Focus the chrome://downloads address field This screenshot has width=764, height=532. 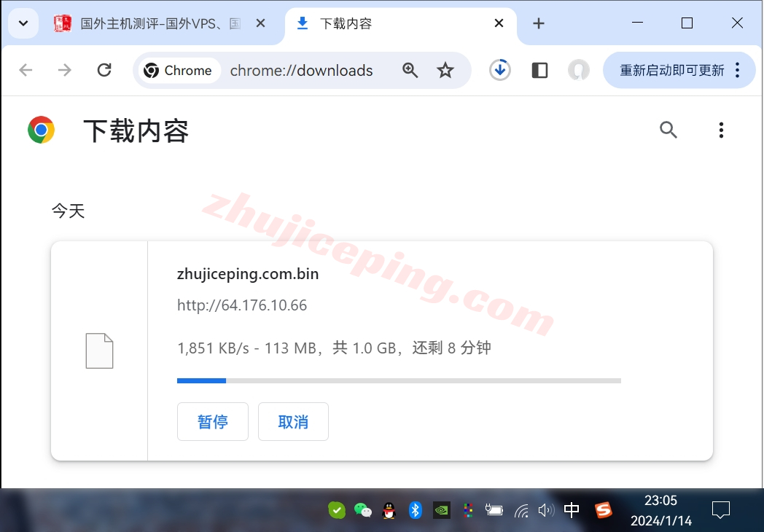coord(301,71)
